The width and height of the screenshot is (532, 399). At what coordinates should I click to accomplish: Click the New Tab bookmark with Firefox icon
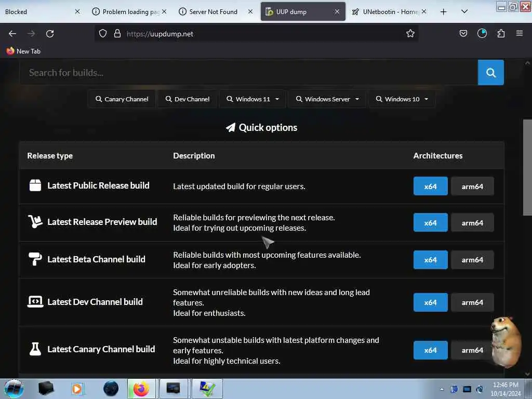tap(23, 51)
